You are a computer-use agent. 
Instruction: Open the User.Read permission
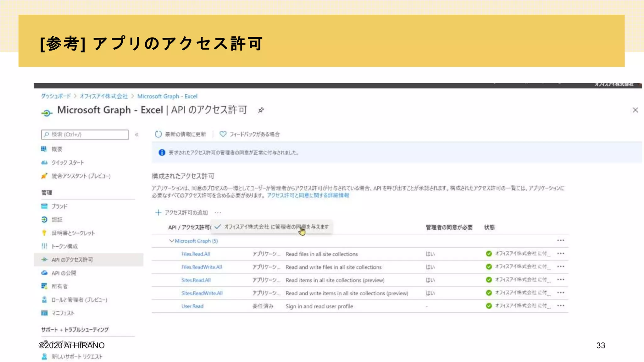click(x=192, y=306)
